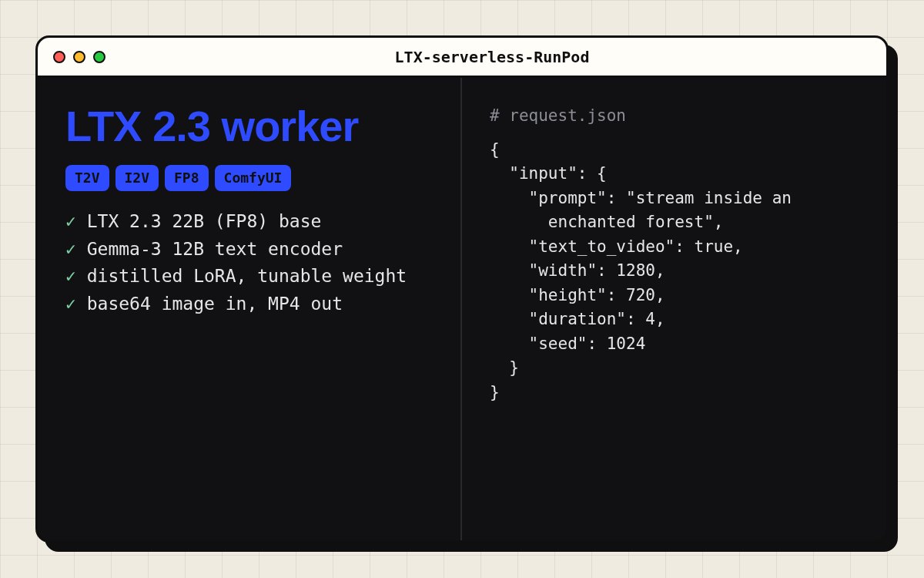924x578 pixels.
Task: Click the checkmark beside distilled LoRA line
Action: 71,277
